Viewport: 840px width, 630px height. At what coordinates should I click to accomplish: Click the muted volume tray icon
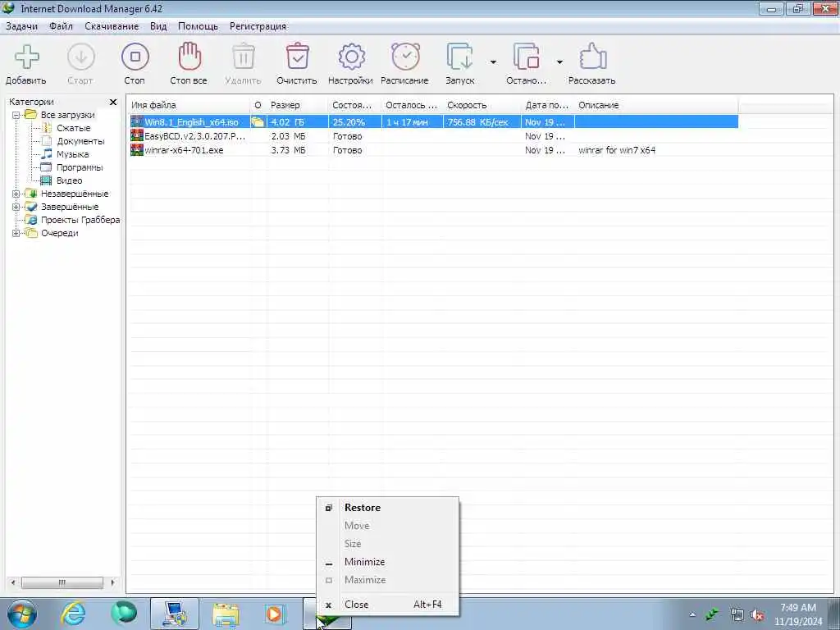pyautogui.click(x=757, y=614)
